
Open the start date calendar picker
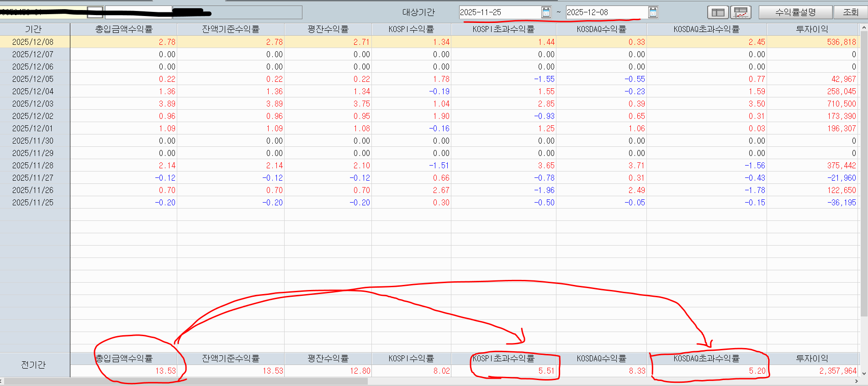(x=546, y=12)
